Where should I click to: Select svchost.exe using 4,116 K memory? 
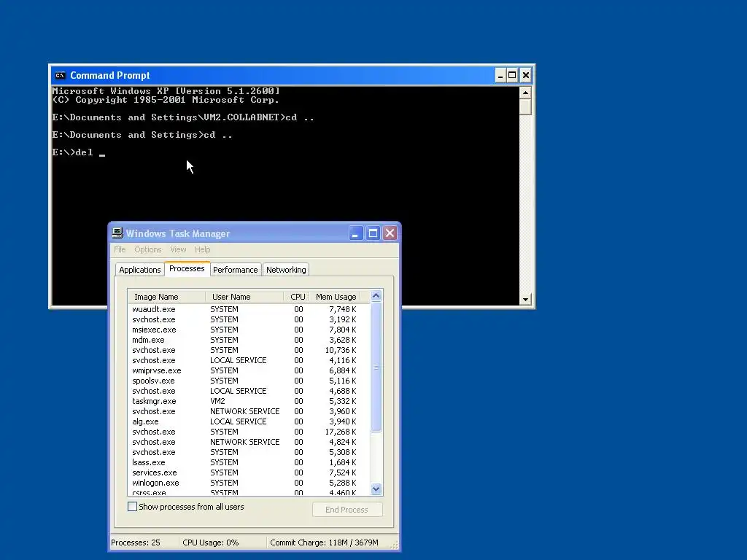[249, 360]
